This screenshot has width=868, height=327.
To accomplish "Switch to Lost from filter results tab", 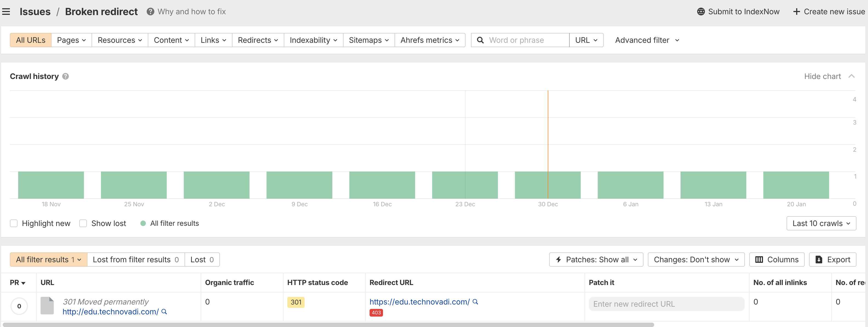I will click(x=136, y=260).
